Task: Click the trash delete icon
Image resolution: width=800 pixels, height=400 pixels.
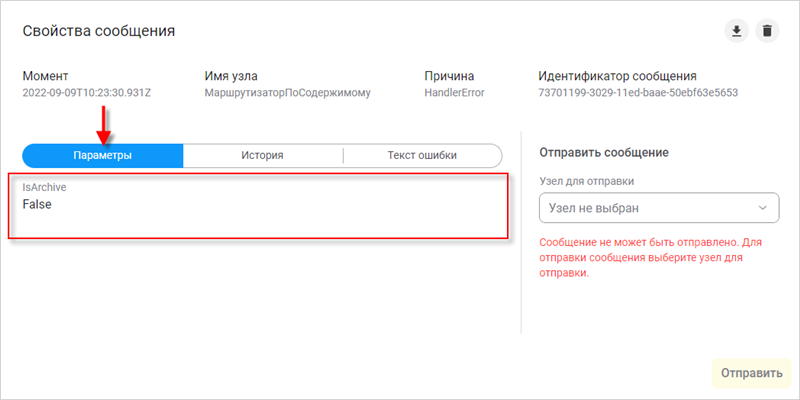Action: pyautogui.click(x=767, y=31)
